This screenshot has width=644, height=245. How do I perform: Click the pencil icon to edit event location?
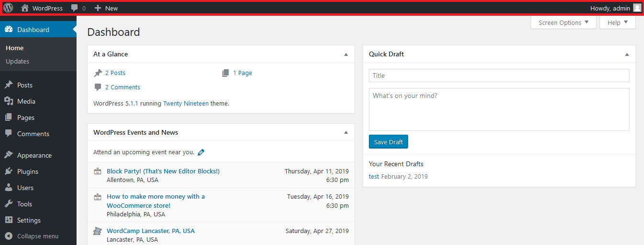tap(201, 152)
